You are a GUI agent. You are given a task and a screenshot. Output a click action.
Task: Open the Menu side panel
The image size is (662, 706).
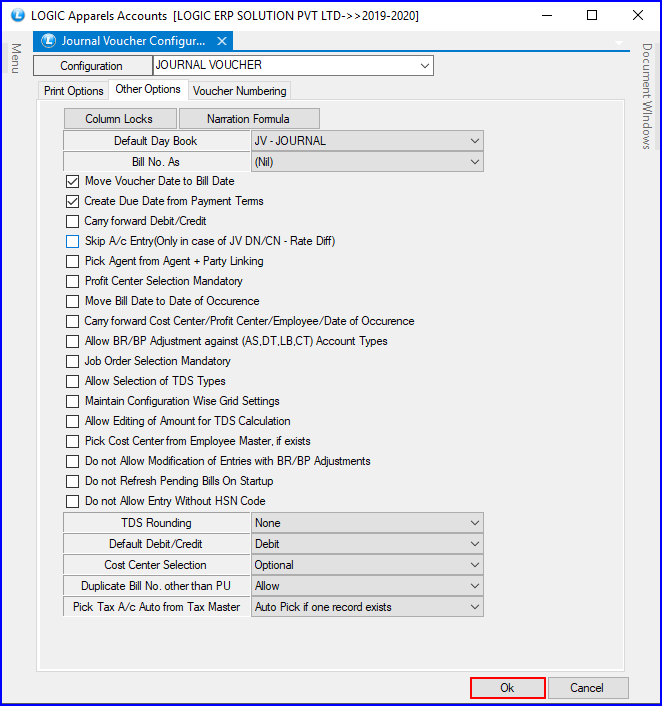click(16, 58)
